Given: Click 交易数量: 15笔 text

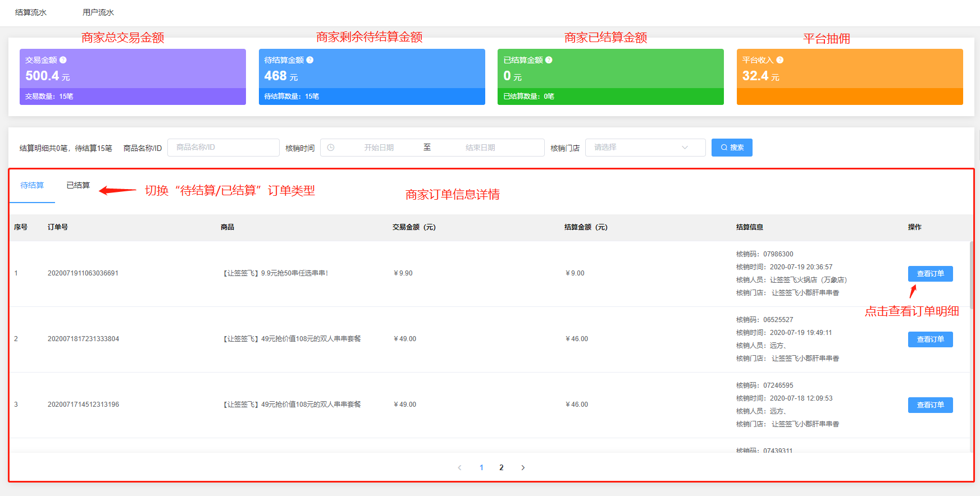Looking at the screenshot, I should point(49,97).
